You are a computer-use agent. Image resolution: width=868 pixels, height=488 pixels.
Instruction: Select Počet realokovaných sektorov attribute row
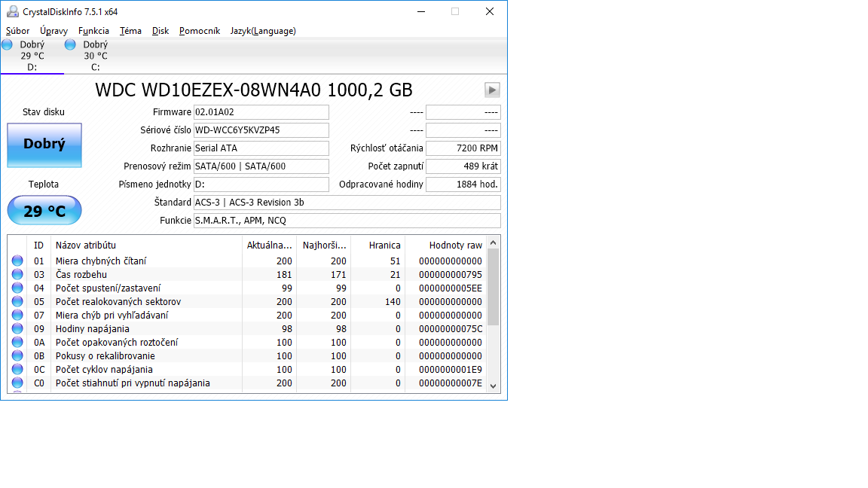click(247, 301)
